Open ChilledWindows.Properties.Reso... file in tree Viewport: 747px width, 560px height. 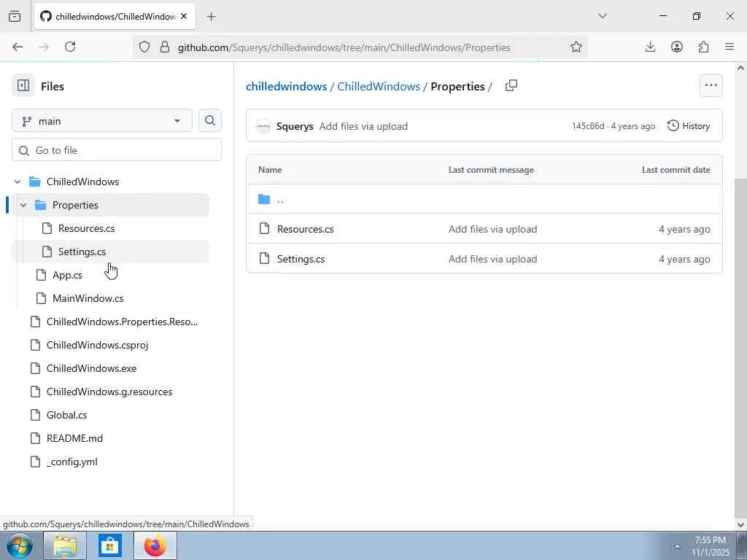pos(122,322)
